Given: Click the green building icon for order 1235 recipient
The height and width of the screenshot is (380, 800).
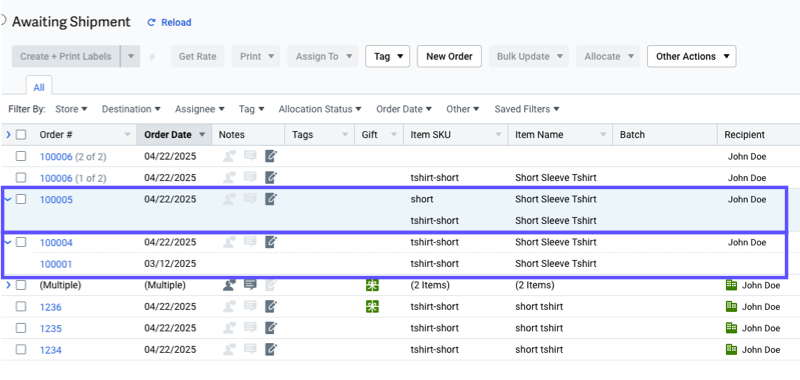Looking at the screenshot, I should (x=731, y=328).
